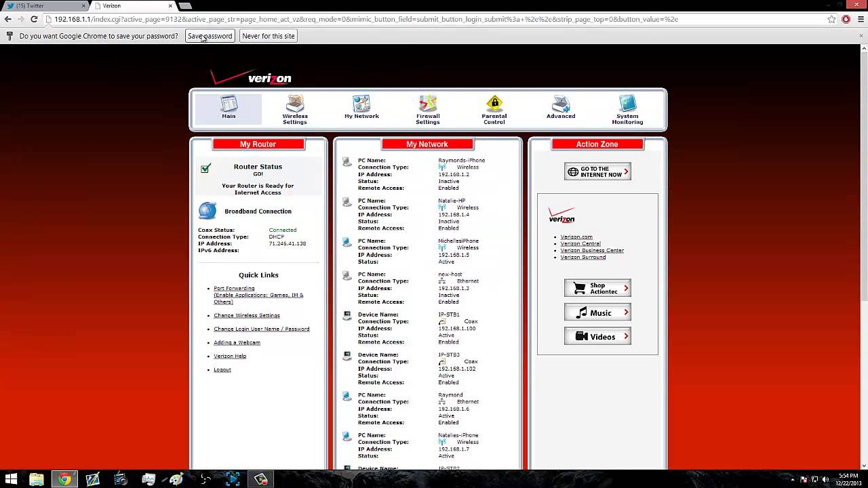Go back with the browser back arrow
Image resolution: width=868 pixels, height=488 pixels.
tap(8, 19)
